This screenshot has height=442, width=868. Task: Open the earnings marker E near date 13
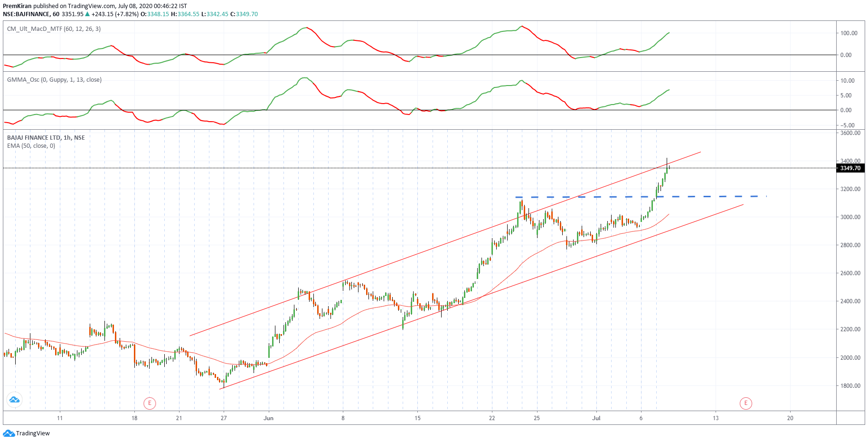point(745,404)
